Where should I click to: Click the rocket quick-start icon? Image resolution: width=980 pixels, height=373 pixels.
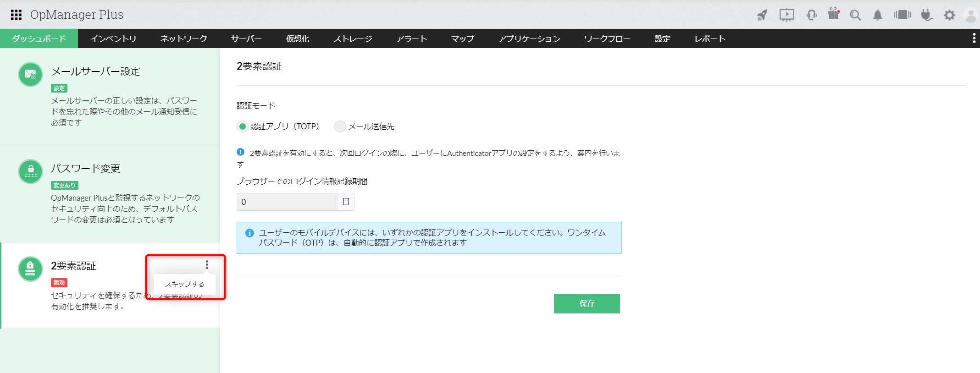click(762, 15)
